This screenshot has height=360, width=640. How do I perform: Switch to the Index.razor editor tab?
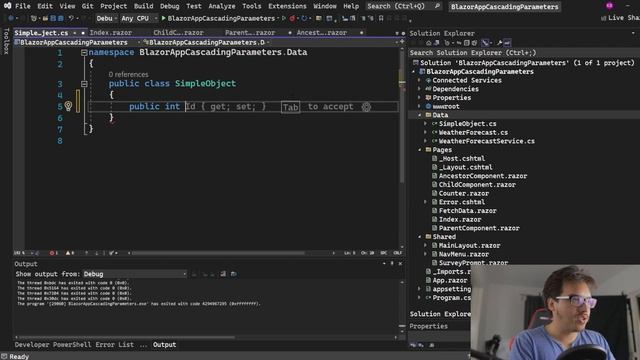111,33
